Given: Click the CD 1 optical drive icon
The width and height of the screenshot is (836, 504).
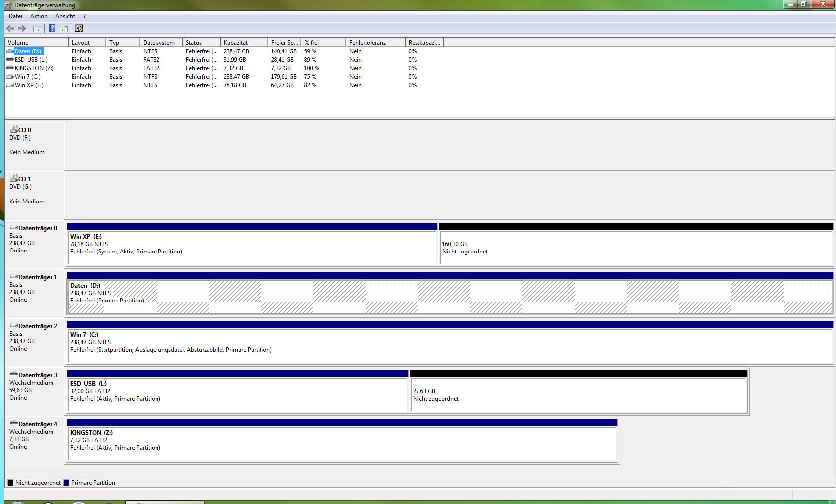Looking at the screenshot, I should [x=14, y=178].
